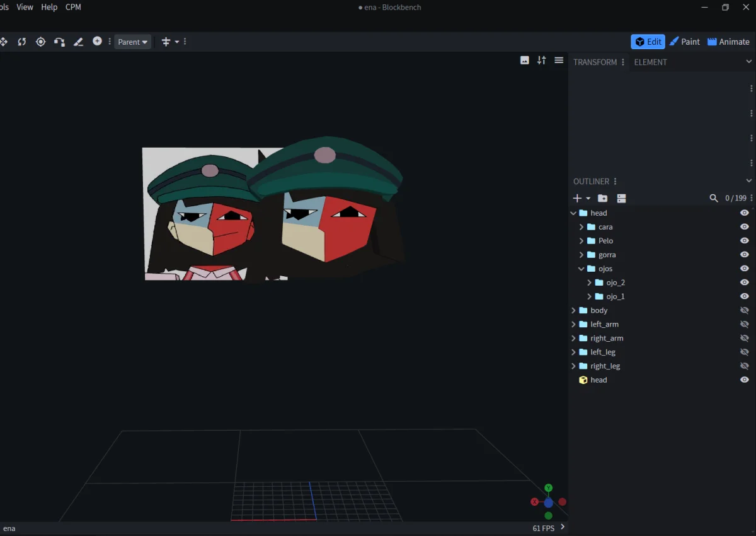The image size is (756, 536).
Task: Show the hidden left_arm group
Action: click(745, 324)
